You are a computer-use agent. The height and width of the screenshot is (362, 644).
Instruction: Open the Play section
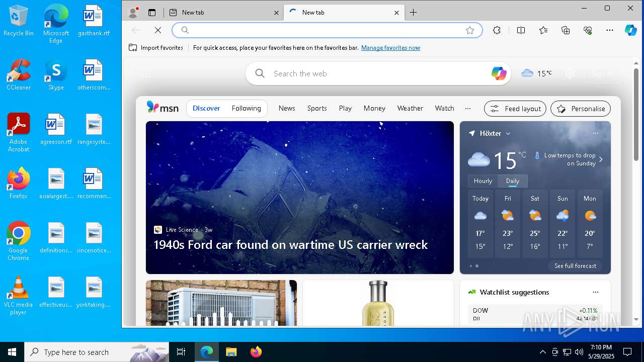[x=345, y=108]
